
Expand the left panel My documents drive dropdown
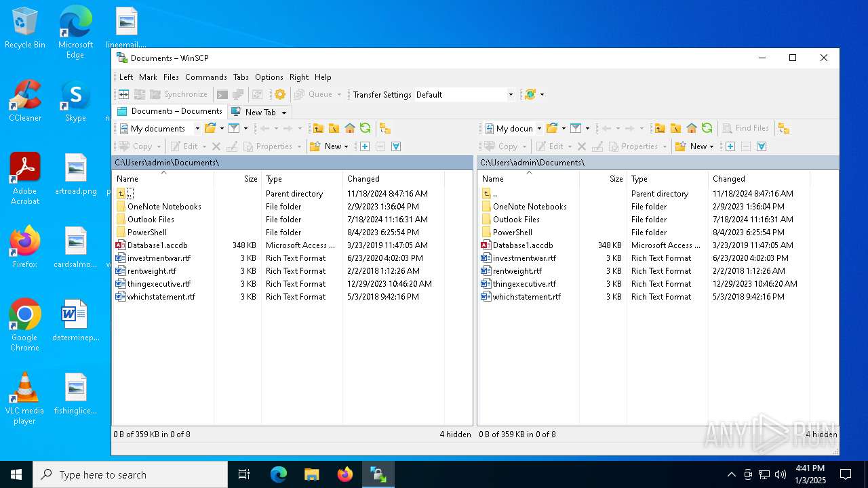(197, 128)
